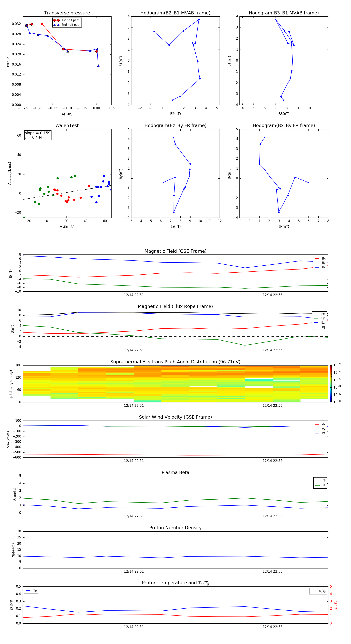Click the "Magnetic Field (Flux Rope Frame)" title
Screen dimensions: 351x644
coord(175,307)
